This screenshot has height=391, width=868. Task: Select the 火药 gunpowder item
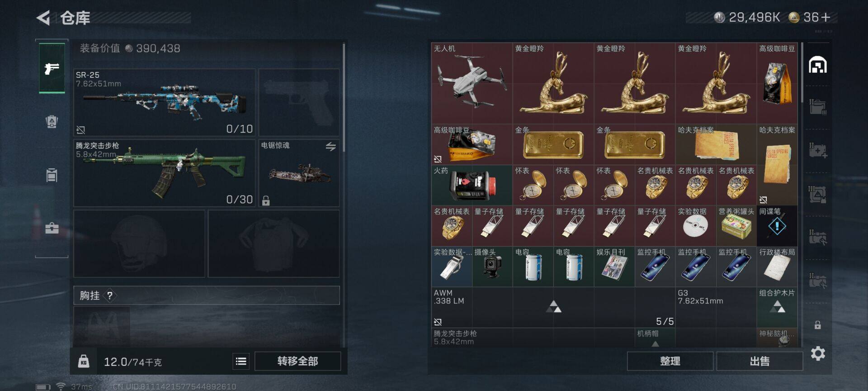472,185
